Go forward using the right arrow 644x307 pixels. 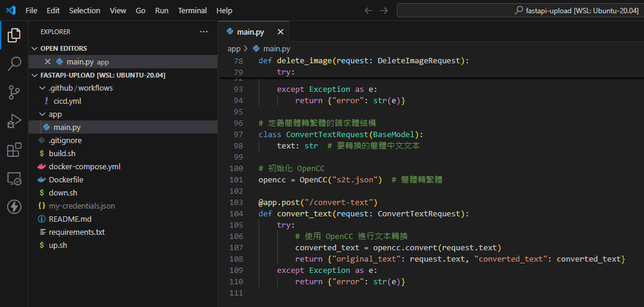(x=384, y=11)
